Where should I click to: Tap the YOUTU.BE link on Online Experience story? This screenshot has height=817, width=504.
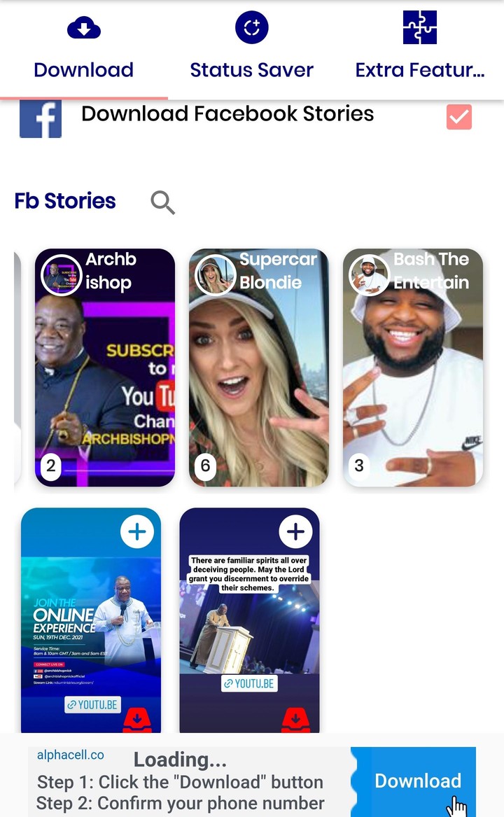click(93, 705)
